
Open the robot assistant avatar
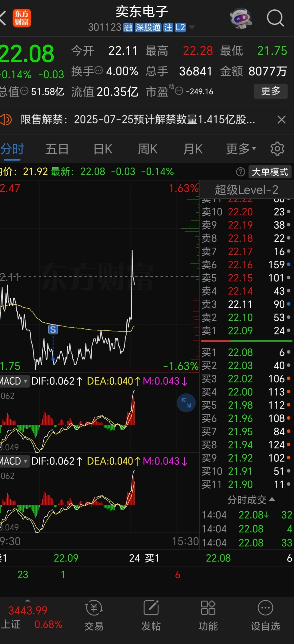point(241,18)
